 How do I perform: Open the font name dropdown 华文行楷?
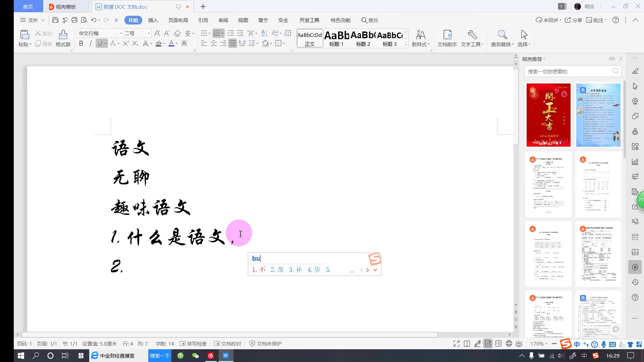click(x=121, y=33)
